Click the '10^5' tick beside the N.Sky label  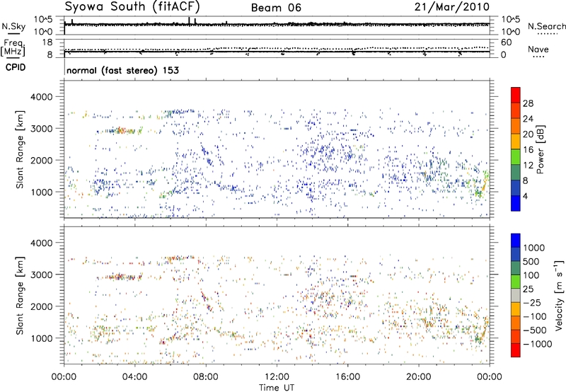[43, 20]
